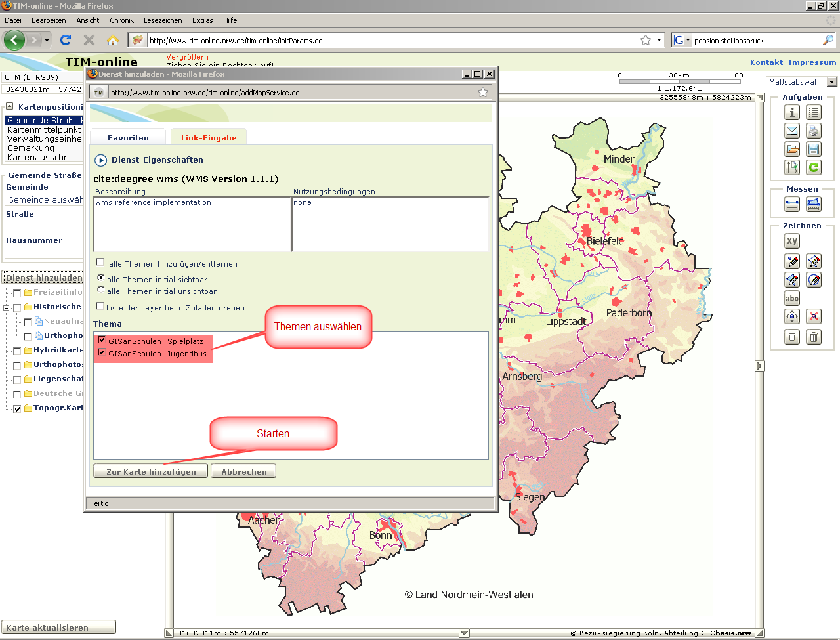This screenshot has width=840, height=640.
Task: Click Firefox reload button in toolbar
Action: coord(66,41)
